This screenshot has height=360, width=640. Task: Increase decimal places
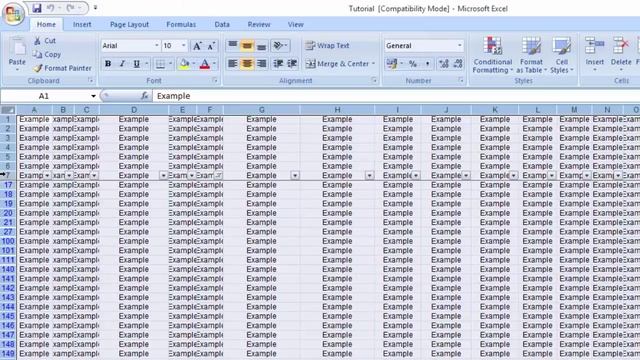pyautogui.click(x=444, y=64)
